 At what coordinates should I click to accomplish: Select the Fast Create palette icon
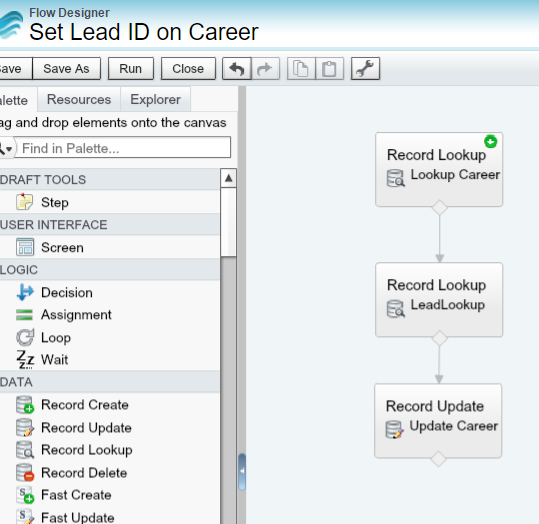pyautogui.click(x=25, y=495)
